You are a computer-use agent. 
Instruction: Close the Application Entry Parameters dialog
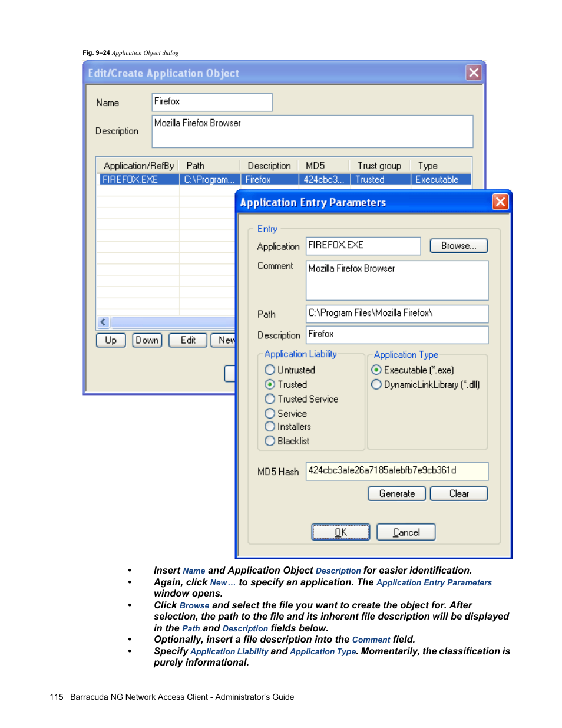click(500, 202)
